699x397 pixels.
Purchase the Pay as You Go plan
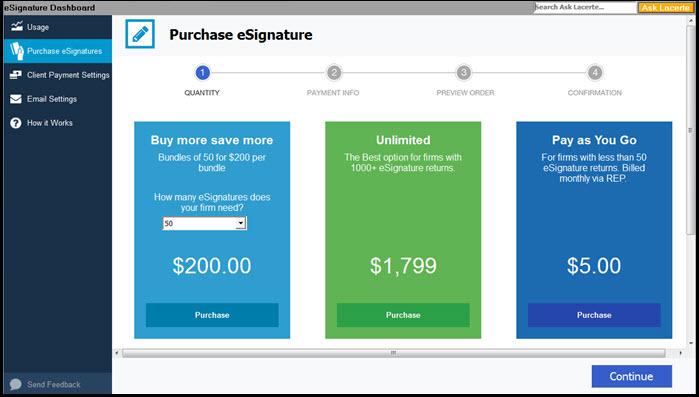(594, 315)
